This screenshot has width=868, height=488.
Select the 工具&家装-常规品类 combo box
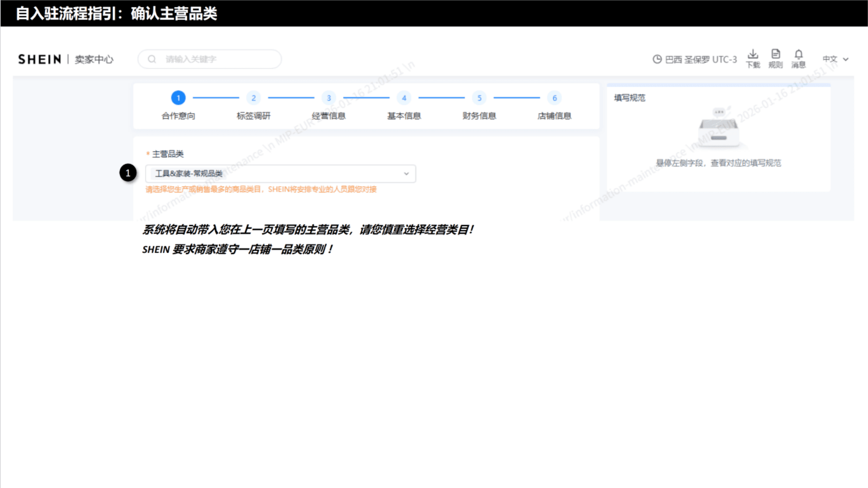pyautogui.click(x=280, y=174)
